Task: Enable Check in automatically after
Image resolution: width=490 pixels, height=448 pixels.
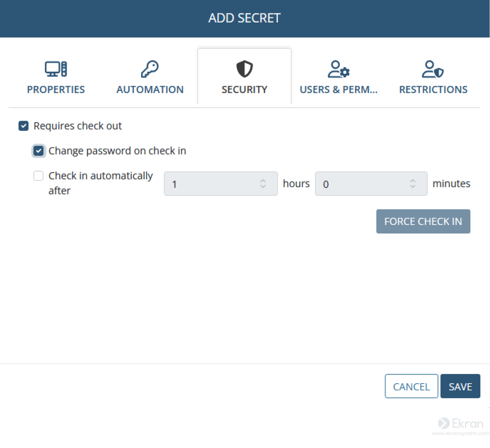Action: tap(38, 176)
